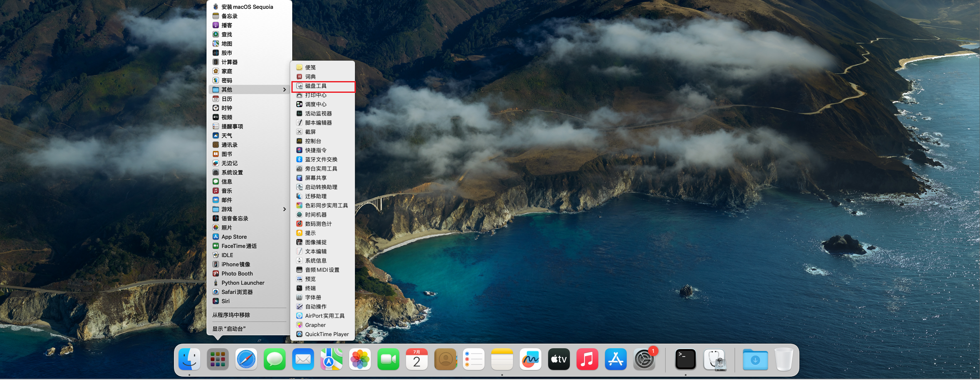Open 安装 macOS Sequoia entry

pyautogui.click(x=250, y=7)
